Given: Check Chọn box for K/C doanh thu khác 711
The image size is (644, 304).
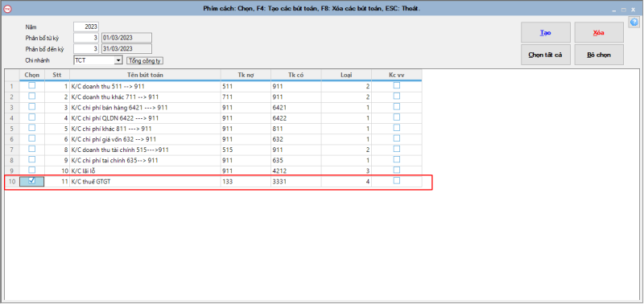Looking at the screenshot, I should click(31, 96).
